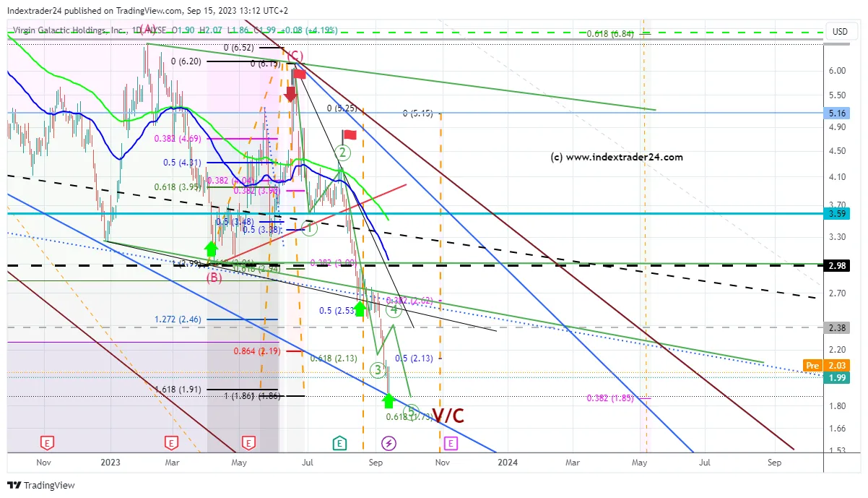Click the 0 (5.25) Fibonacci label

pyautogui.click(x=342, y=108)
